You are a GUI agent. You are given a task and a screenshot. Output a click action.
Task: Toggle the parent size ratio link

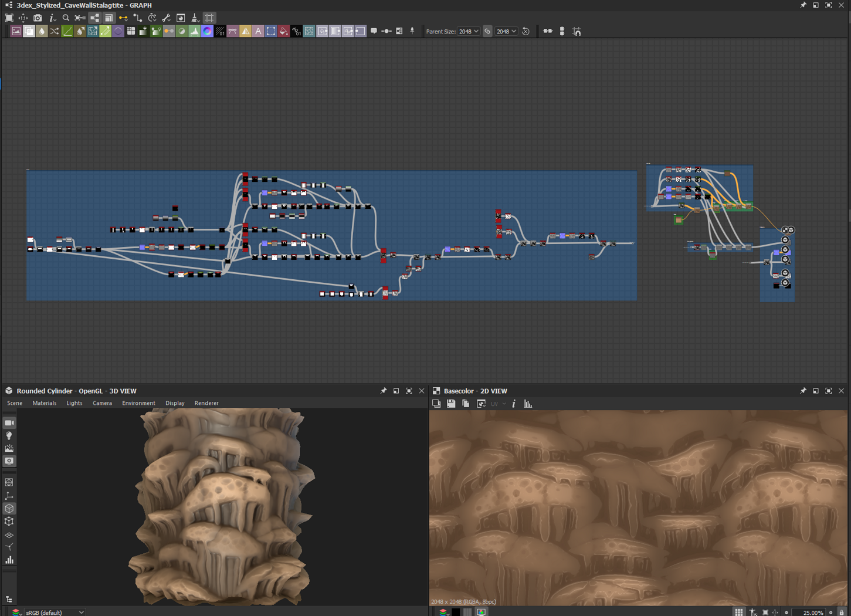click(487, 32)
